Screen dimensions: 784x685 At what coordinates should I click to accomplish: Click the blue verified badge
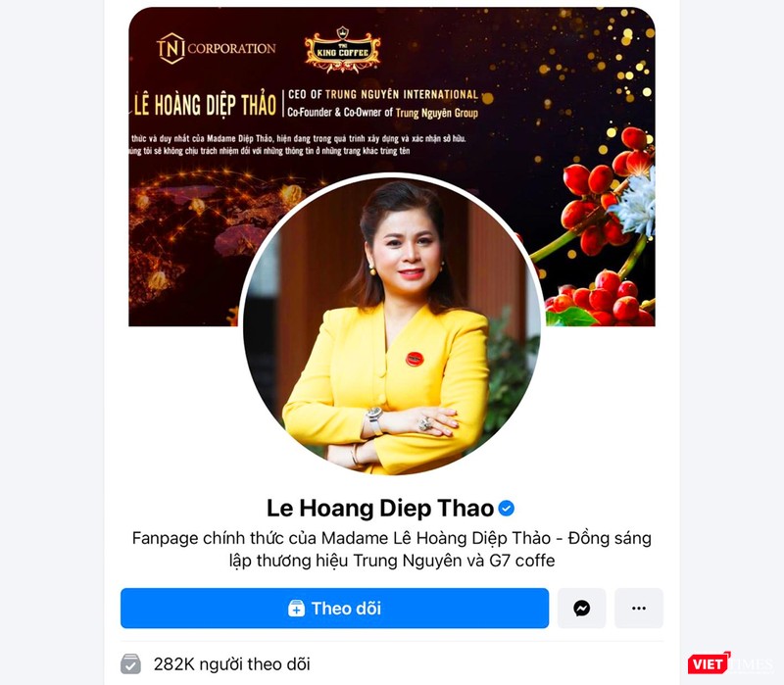[x=507, y=509]
